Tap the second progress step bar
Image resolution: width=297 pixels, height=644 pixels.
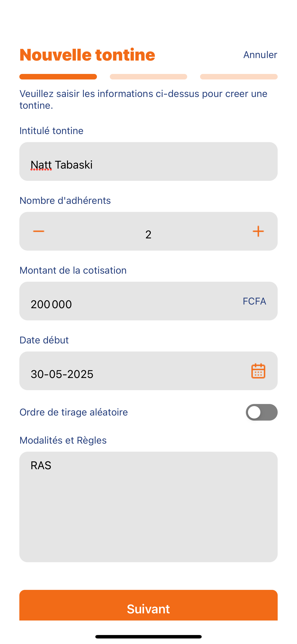148,77
